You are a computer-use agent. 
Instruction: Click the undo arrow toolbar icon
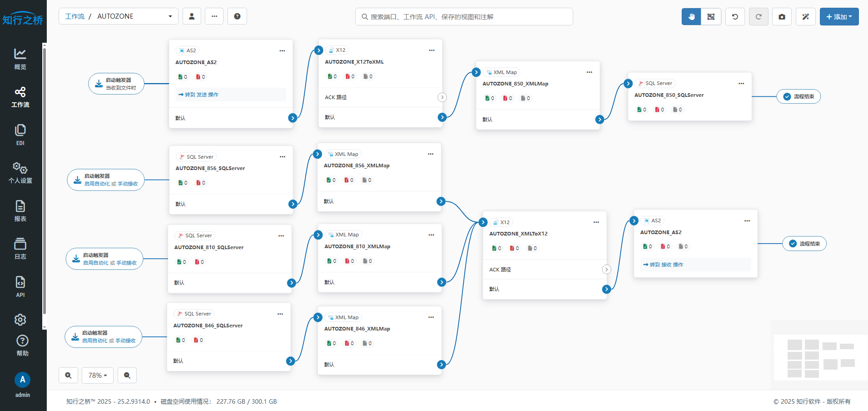pos(735,17)
